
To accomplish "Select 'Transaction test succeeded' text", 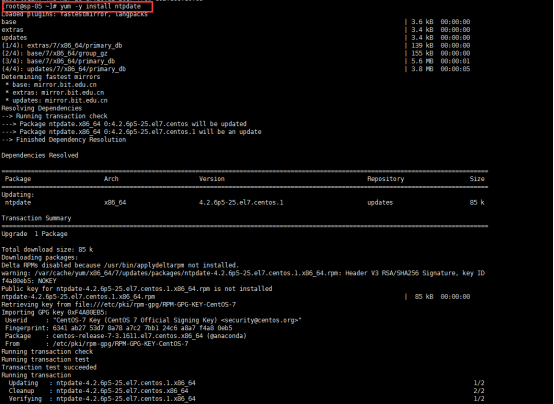I will click(49, 368).
